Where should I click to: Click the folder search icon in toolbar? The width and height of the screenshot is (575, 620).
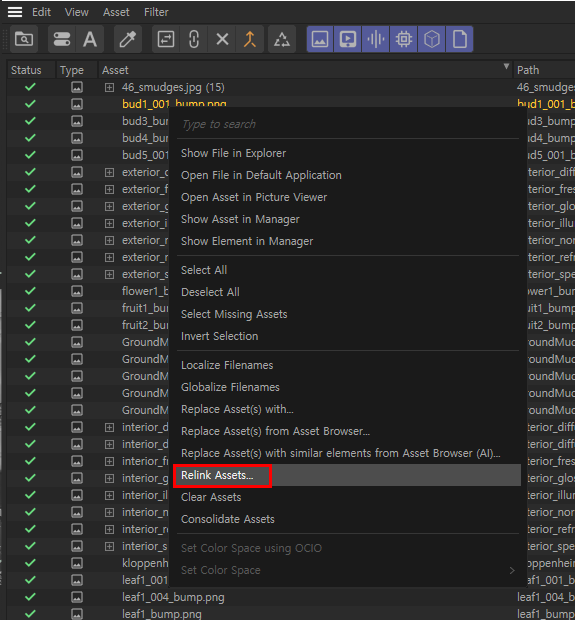pyautogui.click(x=24, y=39)
